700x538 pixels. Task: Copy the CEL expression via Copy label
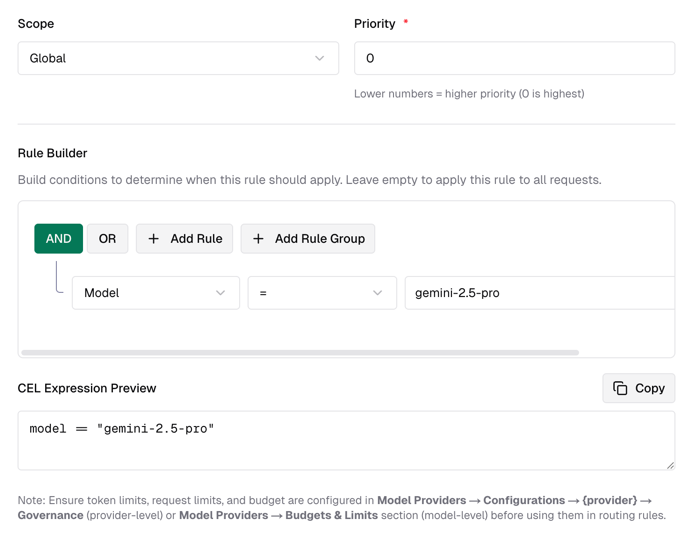coord(650,388)
